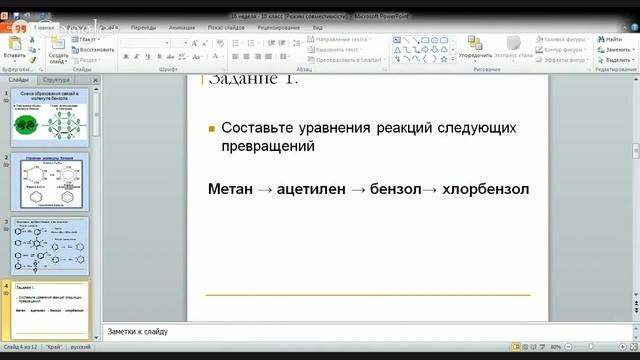This screenshot has height=360, width=640.
Task: Select the Format Painter brush icon
Action: click(x=32, y=60)
